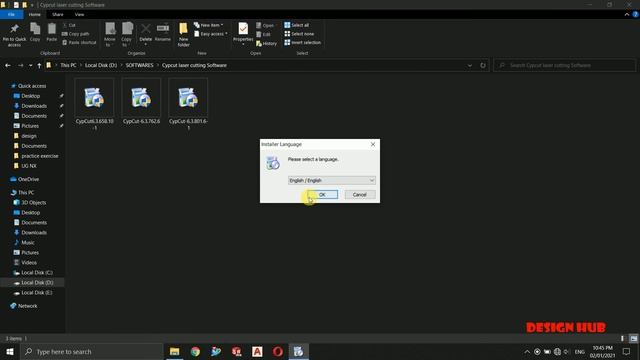
Task: Open AutoCAD from the taskbar
Action: (x=257, y=351)
